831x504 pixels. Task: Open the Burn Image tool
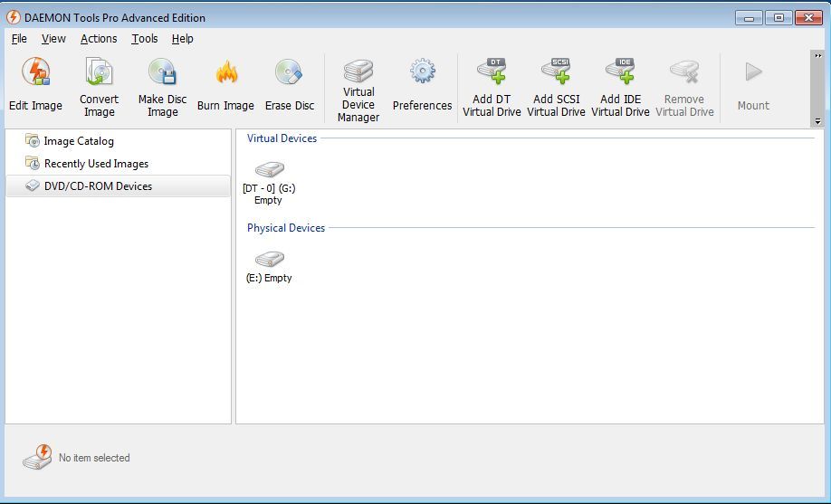[225, 85]
